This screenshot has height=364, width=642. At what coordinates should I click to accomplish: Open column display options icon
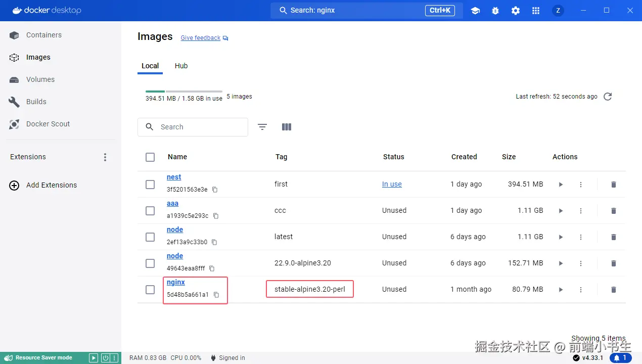pos(287,127)
